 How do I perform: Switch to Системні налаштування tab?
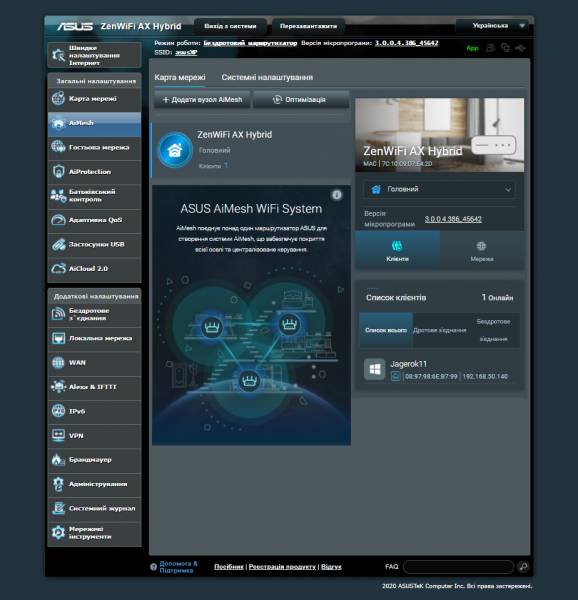(x=267, y=78)
